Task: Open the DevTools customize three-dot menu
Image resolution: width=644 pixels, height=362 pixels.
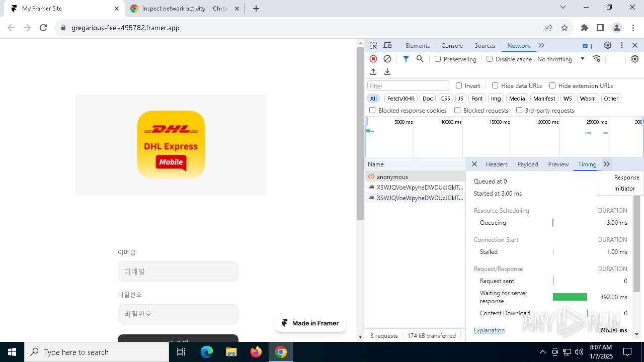Action: pos(622,45)
